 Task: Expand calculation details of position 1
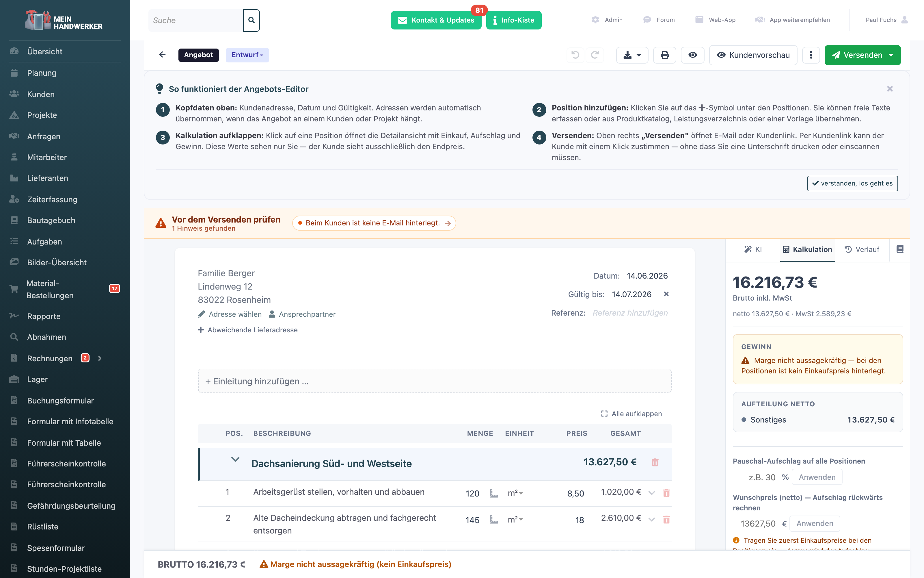click(652, 493)
